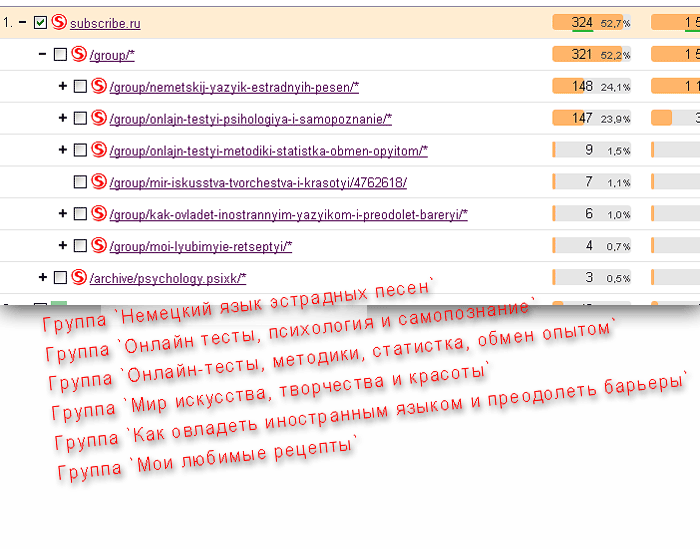Click S icon beside mir-iskusstva-tvorchestva row
This screenshot has width=700, height=549.
tap(99, 181)
